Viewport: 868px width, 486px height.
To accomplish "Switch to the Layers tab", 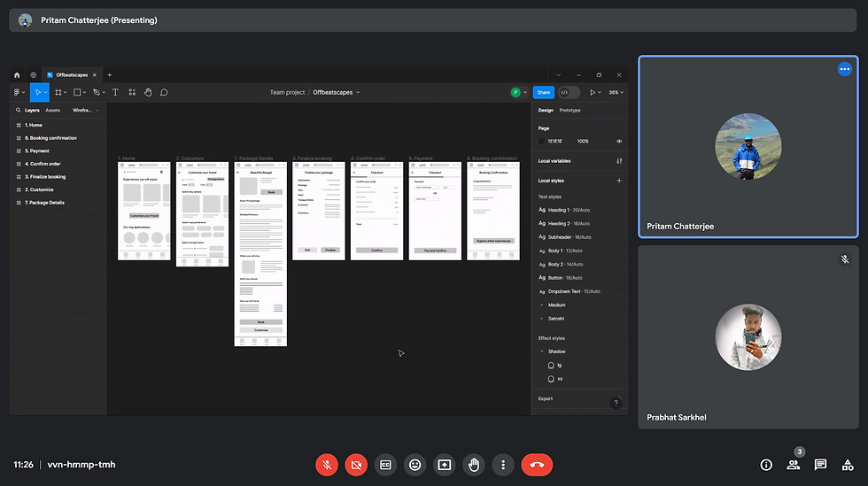I will pyautogui.click(x=32, y=110).
